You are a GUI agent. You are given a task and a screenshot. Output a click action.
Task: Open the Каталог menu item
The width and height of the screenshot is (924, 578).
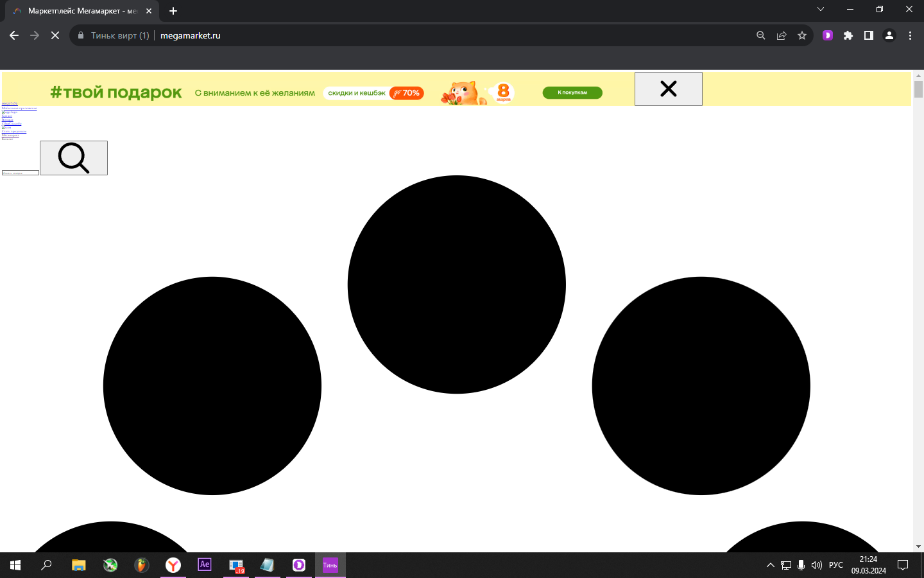[x=7, y=139]
